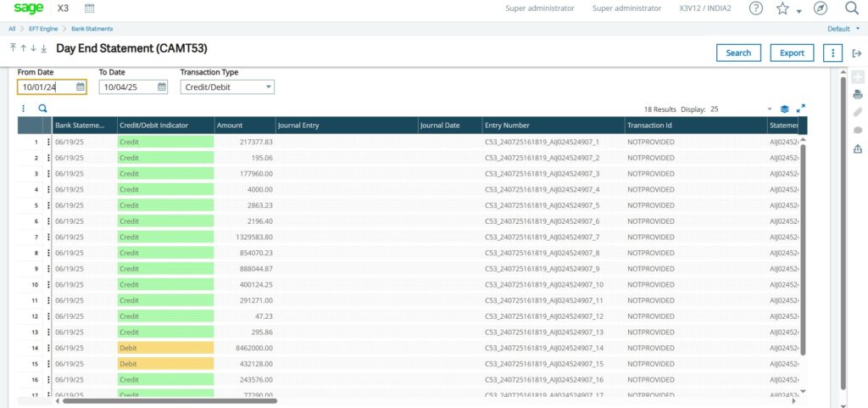Open the calendar icon beside X3

pyautogui.click(x=90, y=8)
